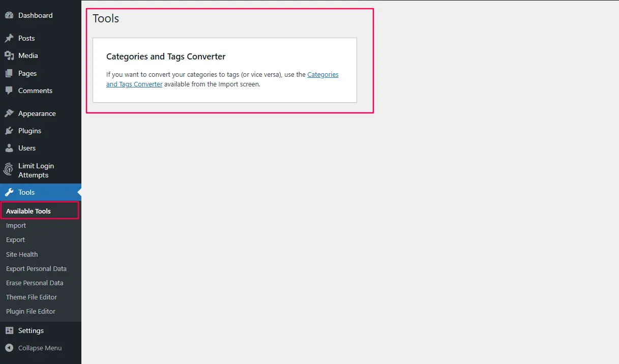The height and width of the screenshot is (364, 619).
Task: Click the Pages document icon
Action: pyautogui.click(x=10, y=73)
